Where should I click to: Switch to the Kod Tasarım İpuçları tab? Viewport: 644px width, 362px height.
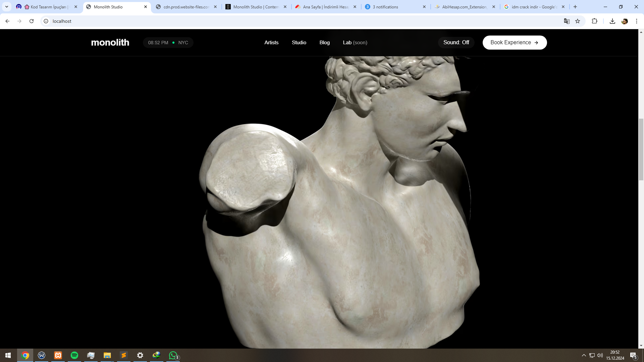click(48, 7)
